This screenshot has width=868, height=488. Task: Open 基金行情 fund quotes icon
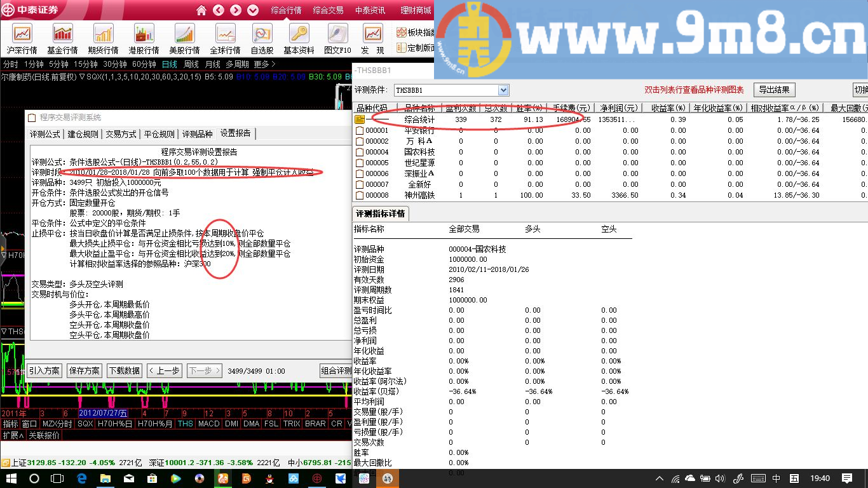tap(62, 39)
